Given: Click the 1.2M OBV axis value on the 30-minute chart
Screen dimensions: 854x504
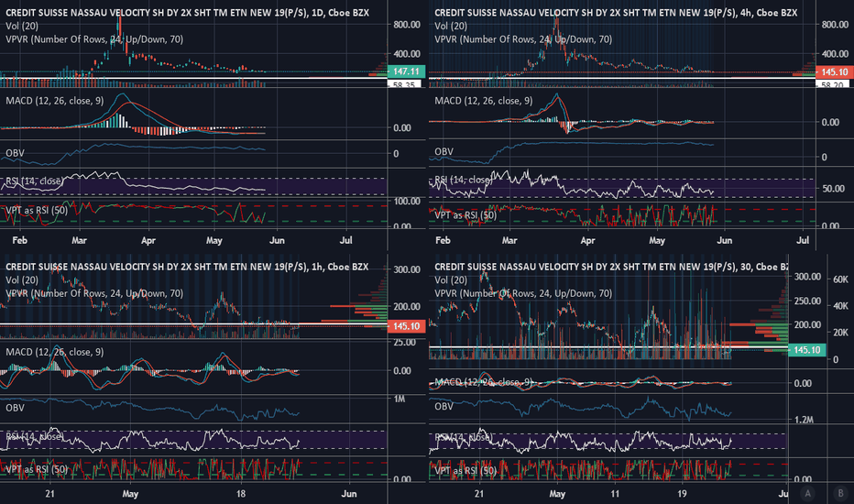Looking at the screenshot, I should click(804, 420).
